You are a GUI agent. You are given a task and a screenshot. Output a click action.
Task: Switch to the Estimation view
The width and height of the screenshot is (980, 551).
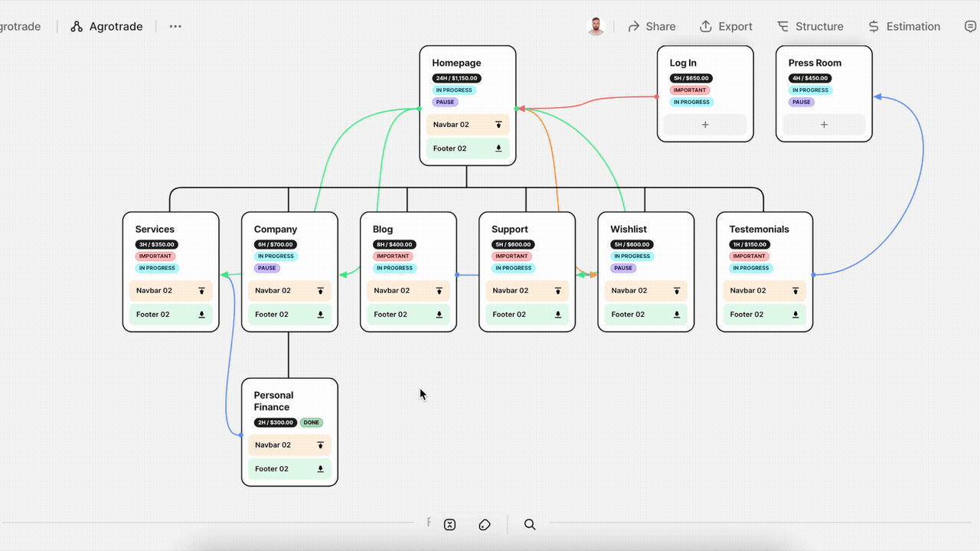(904, 26)
